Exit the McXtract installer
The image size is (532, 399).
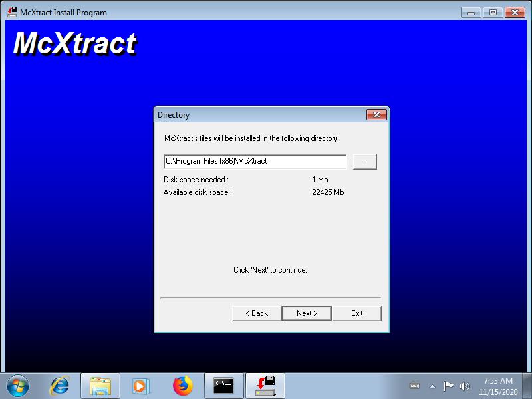click(x=356, y=313)
